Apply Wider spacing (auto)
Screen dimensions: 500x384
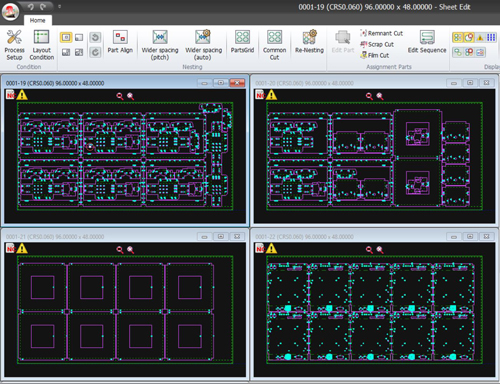pos(203,45)
